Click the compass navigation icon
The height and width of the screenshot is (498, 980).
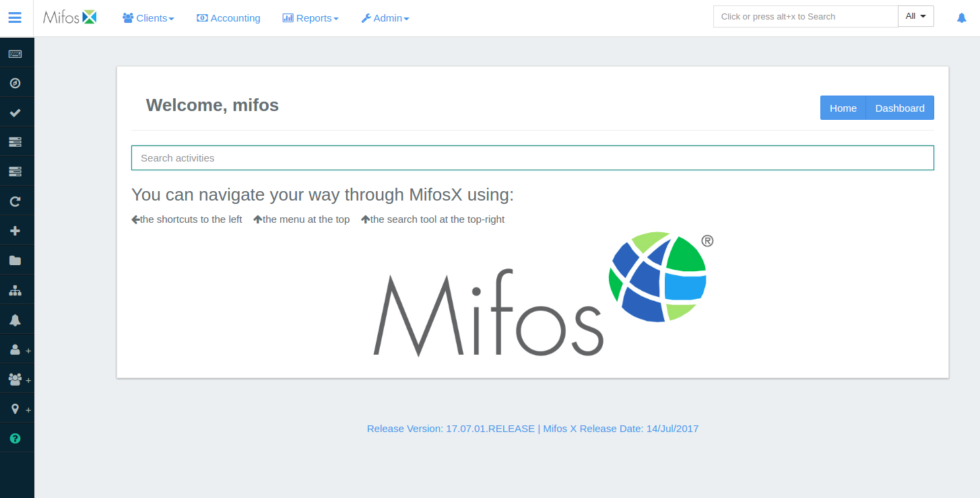15,83
